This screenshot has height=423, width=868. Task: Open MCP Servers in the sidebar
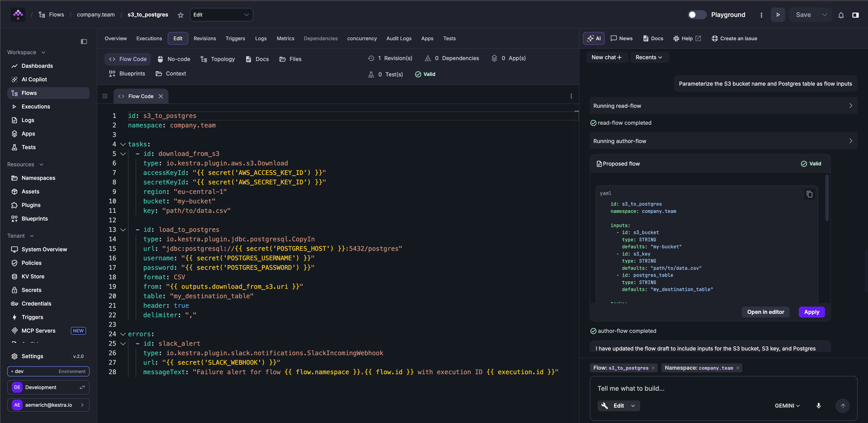48,330
